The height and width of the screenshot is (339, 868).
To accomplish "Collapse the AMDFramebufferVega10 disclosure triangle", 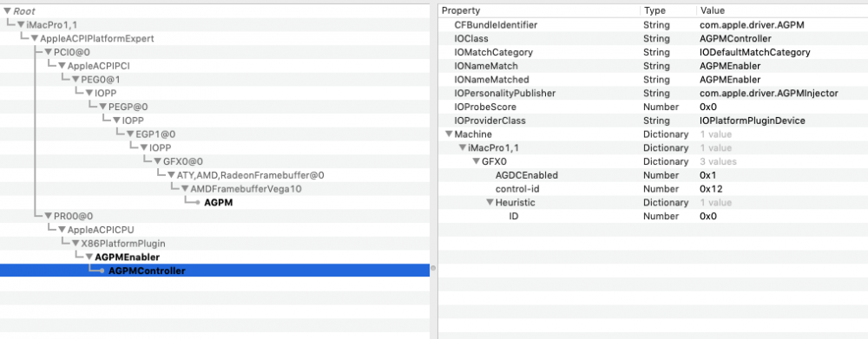I will click(x=185, y=189).
